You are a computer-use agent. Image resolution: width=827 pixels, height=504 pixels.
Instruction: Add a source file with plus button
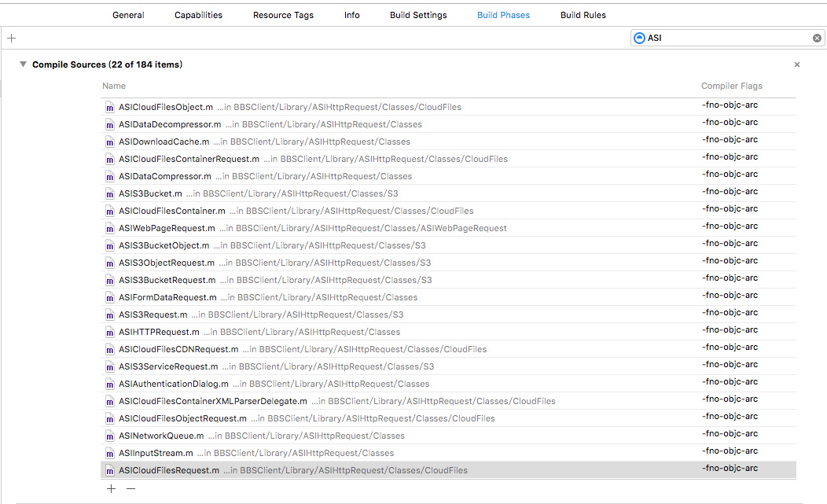pos(111,488)
